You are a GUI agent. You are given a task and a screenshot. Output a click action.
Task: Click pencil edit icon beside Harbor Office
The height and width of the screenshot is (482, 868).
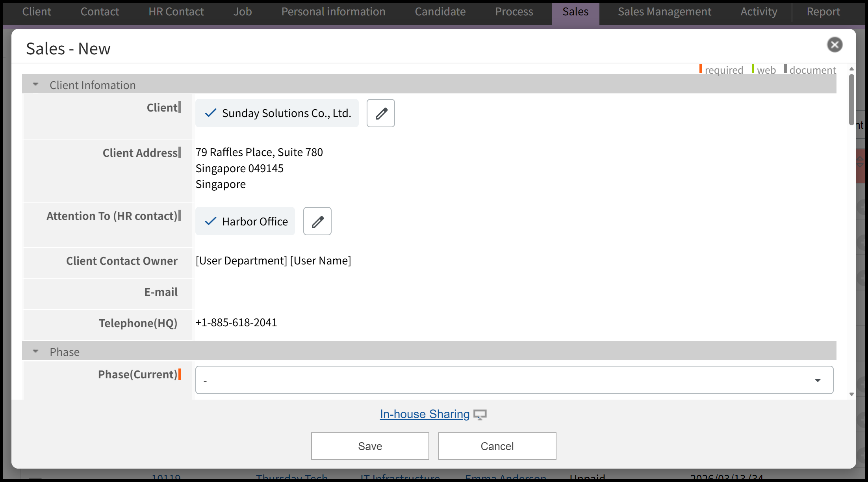click(317, 221)
